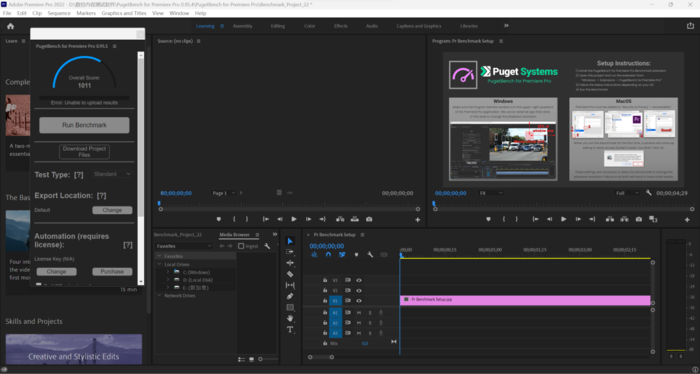Click Change under License Key

click(56, 271)
